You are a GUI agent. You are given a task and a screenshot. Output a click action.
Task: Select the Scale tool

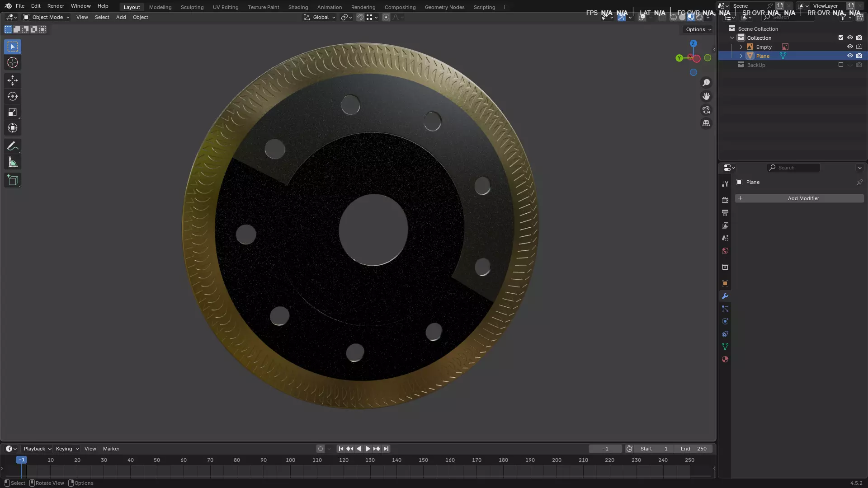[x=13, y=112]
